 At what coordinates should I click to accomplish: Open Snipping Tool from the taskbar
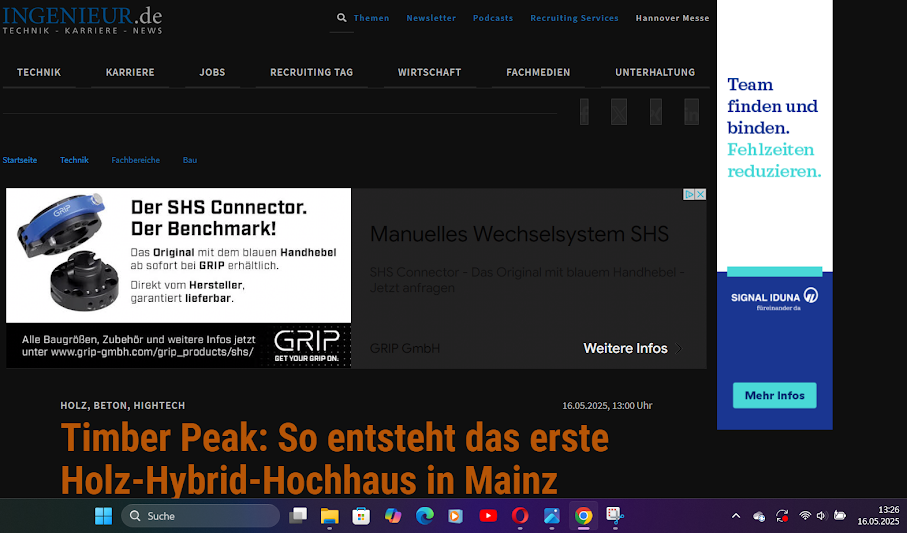(x=615, y=516)
